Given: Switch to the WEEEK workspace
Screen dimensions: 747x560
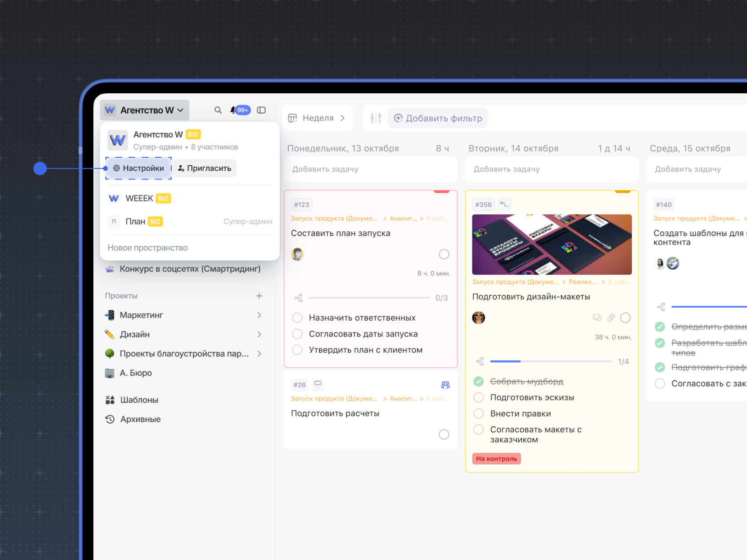Looking at the screenshot, I should click(x=139, y=198).
